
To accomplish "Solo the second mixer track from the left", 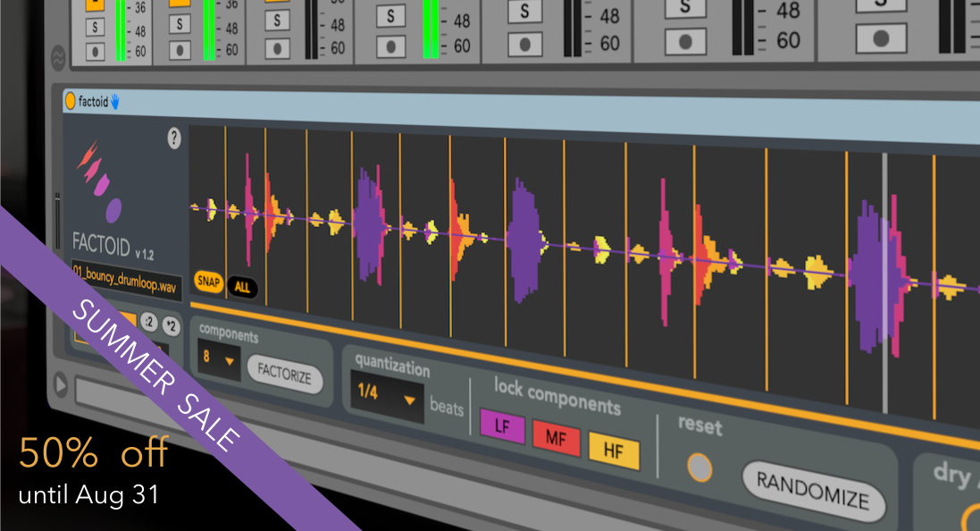I will tap(180, 24).
